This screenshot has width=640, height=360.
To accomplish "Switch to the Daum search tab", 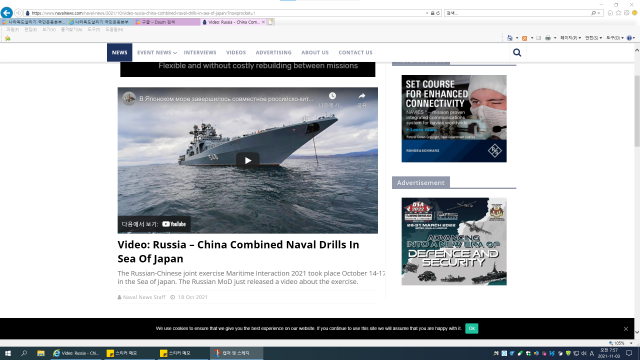I will 167,22.
